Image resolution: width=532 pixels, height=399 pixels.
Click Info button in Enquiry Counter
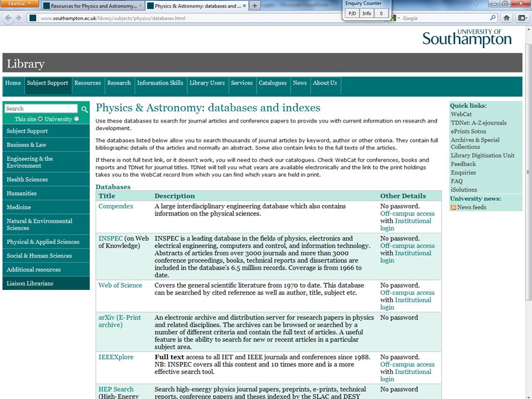[366, 13]
